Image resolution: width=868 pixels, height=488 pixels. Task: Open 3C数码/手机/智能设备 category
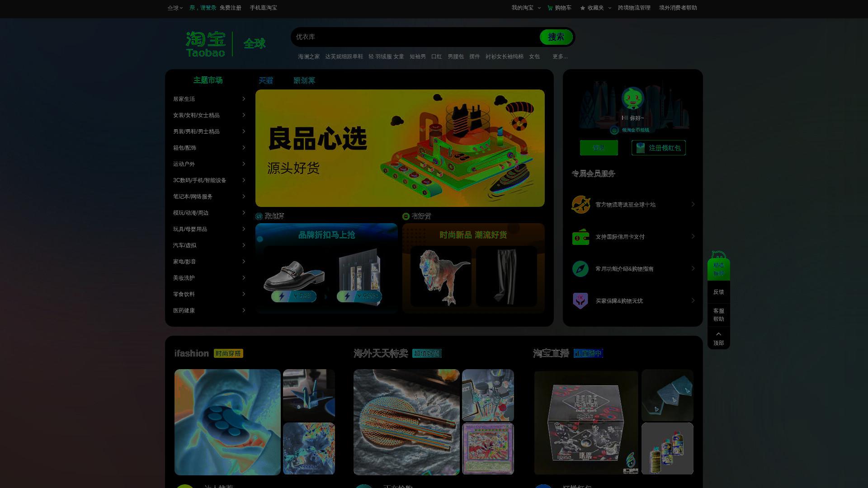pos(199,180)
